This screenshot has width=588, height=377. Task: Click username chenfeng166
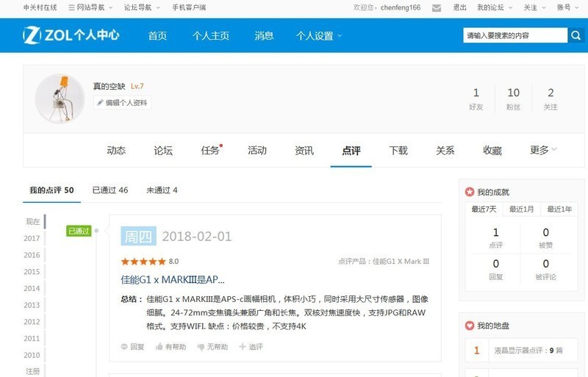click(x=401, y=7)
